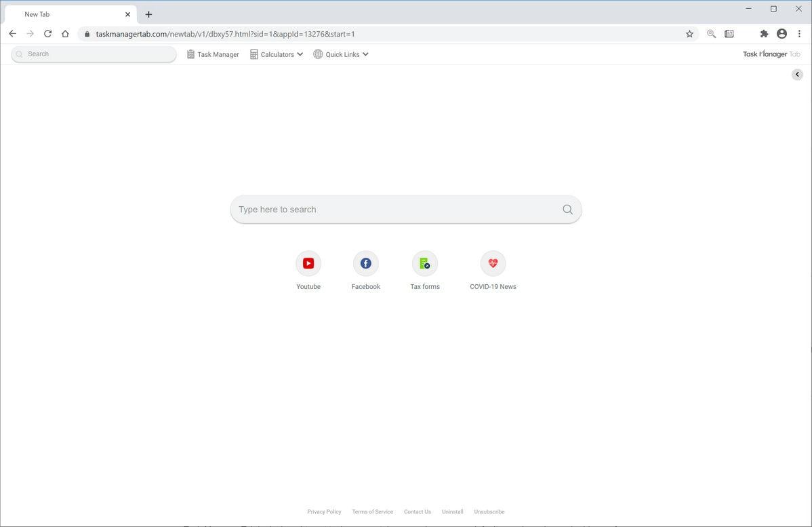812x527 pixels.
Task: Collapse the side panel arrow button
Action: coord(797,75)
